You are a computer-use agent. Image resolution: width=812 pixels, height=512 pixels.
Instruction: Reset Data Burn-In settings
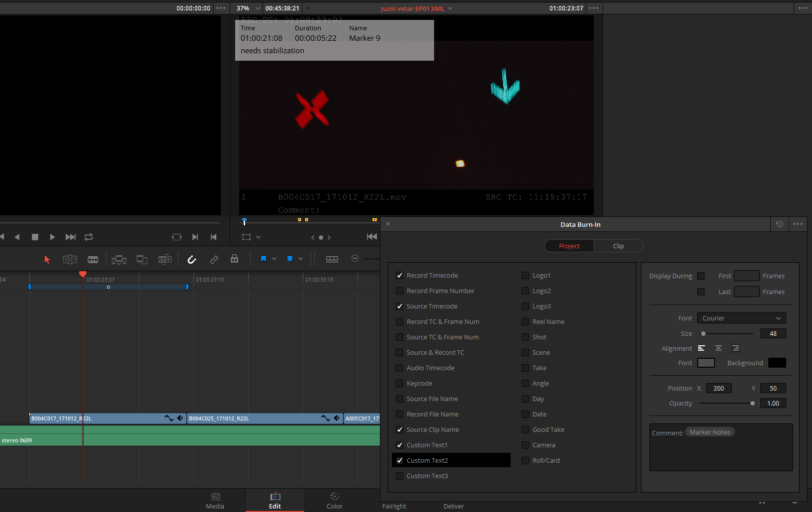[x=780, y=224]
